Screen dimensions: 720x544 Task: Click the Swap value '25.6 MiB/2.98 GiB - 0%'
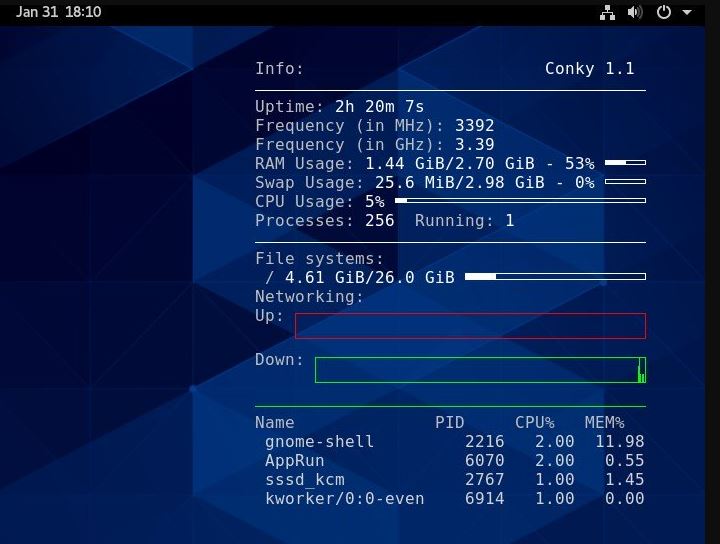point(485,183)
